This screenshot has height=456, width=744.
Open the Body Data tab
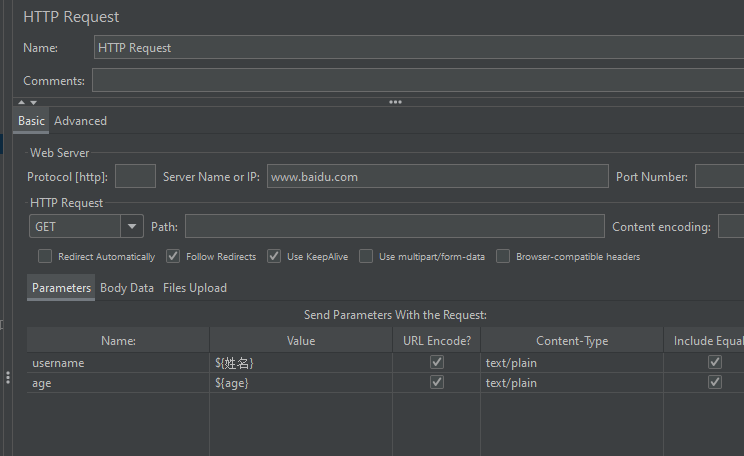(x=127, y=288)
